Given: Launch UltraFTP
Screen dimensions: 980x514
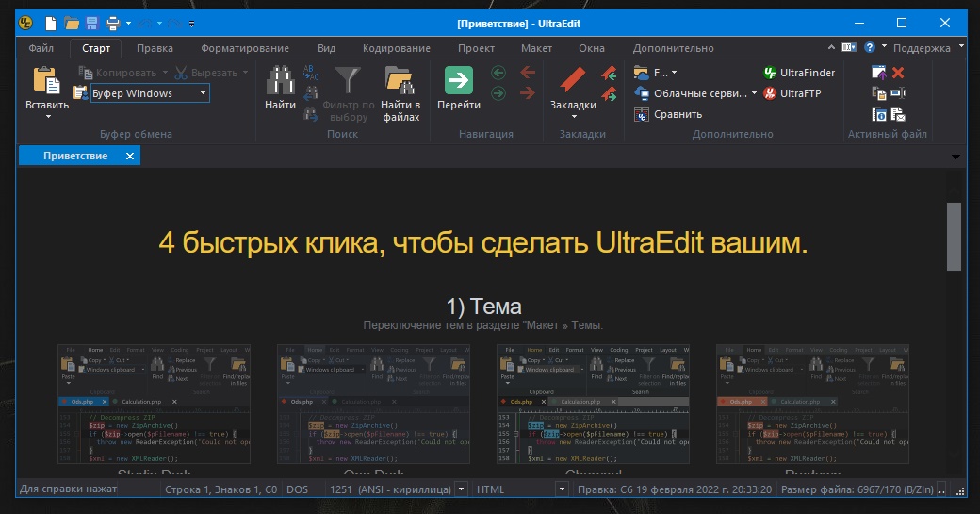Looking at the screenshot, I should [792, 93].
